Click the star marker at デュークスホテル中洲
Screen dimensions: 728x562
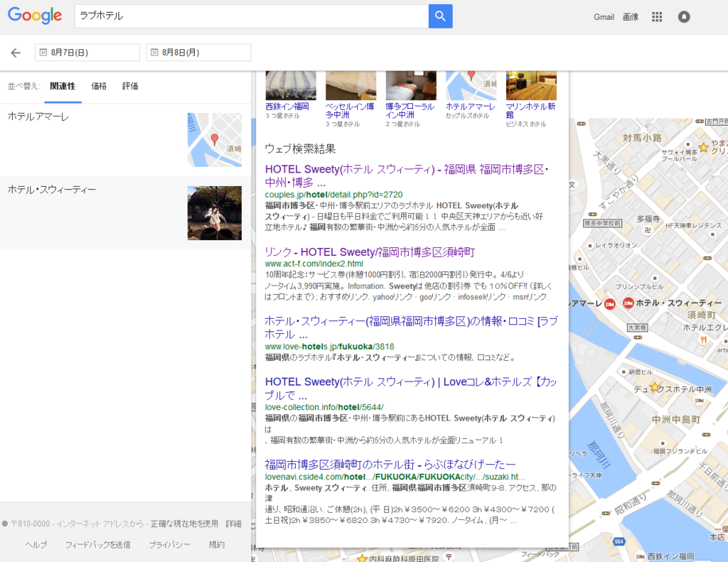655,387
